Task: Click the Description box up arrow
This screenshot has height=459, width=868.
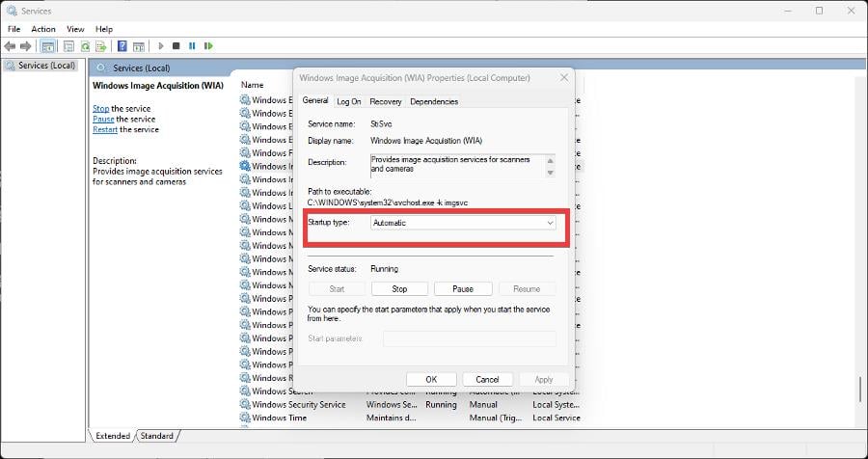Action: pos(551,161)
